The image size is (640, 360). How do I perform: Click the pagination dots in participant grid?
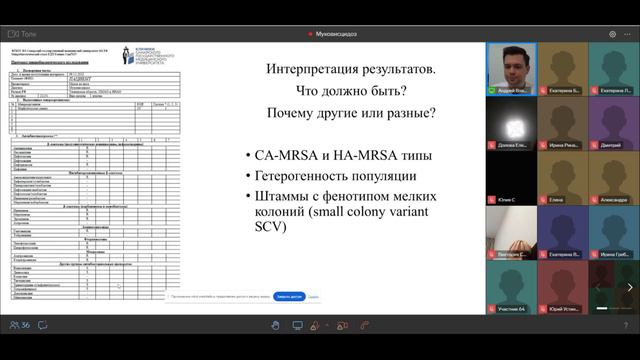click(614, 309)
